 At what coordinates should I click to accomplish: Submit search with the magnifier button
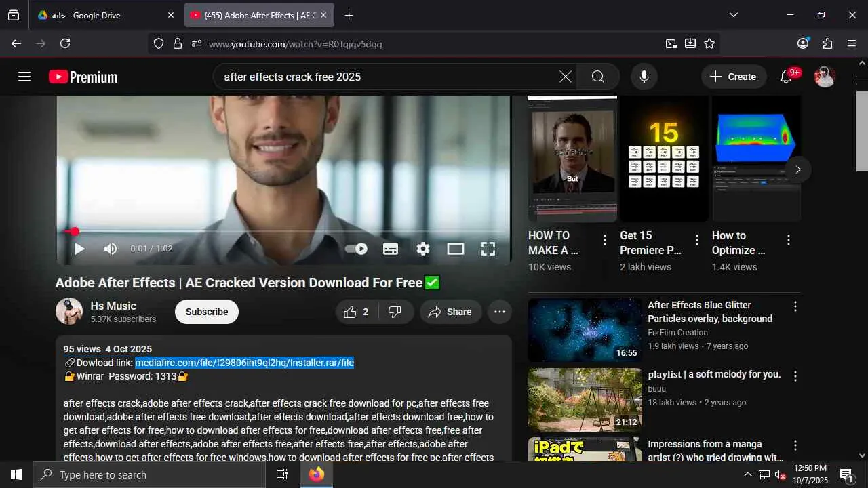pos(597,77)
